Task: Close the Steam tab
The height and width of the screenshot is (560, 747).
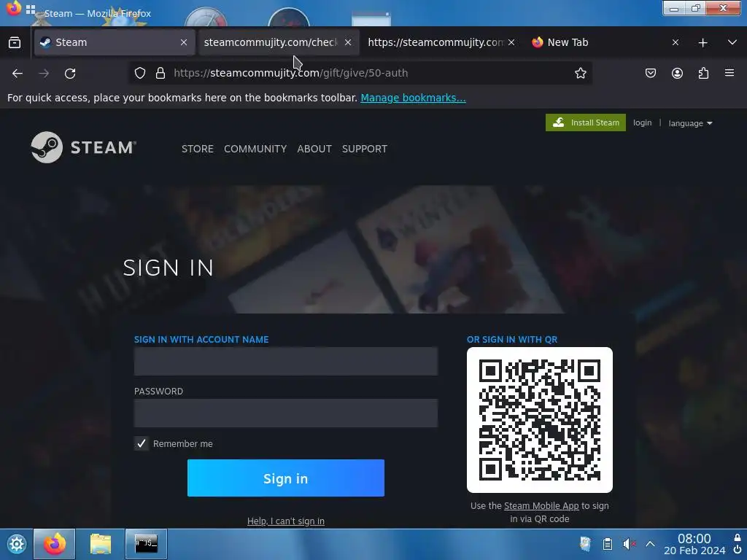Action: (184, 42)
